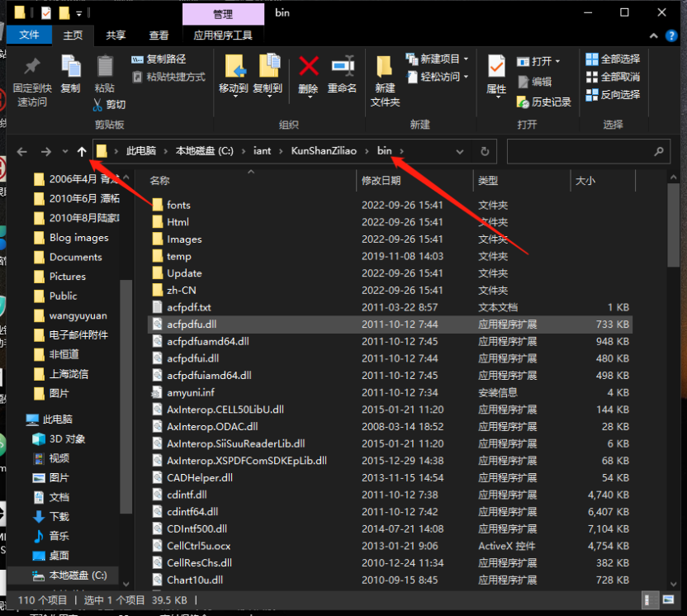Screen dimensions: 687x616
Task: Click Copy path (复制路径)
Action: (159, 59)
